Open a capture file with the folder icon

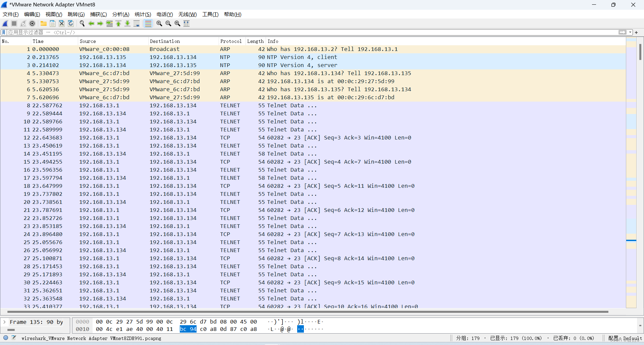(x=44, y=23)
